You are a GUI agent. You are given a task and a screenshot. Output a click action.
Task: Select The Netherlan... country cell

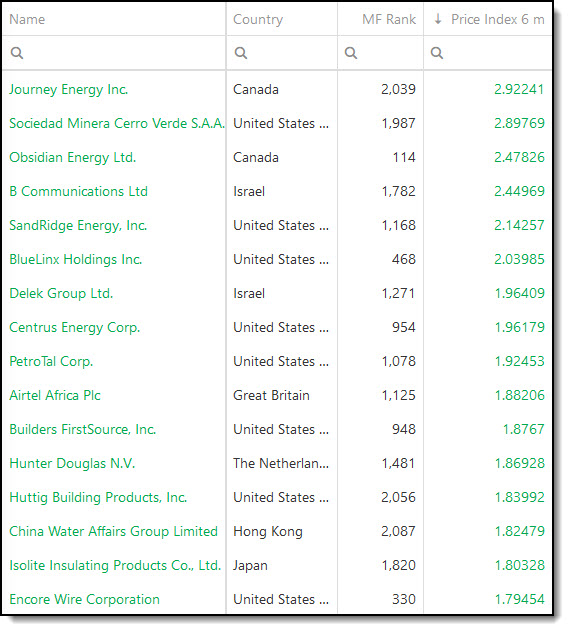click(x=281, y=463)
